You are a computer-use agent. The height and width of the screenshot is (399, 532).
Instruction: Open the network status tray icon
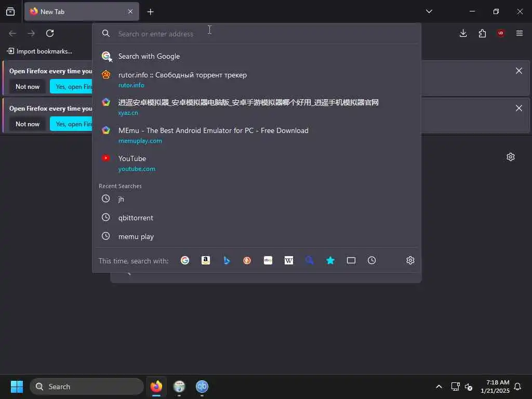click(x=455, y=387)
